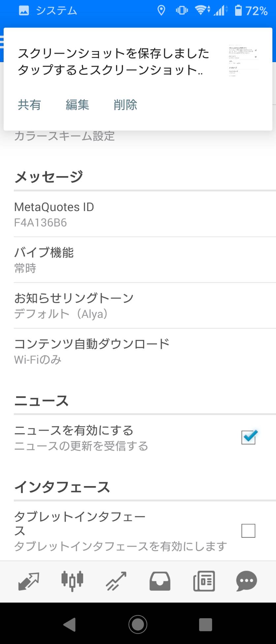This screenshot has height=644, width=276.
Task: Enable the タブレットインタフェース checkbox
Action: (248, 531)
